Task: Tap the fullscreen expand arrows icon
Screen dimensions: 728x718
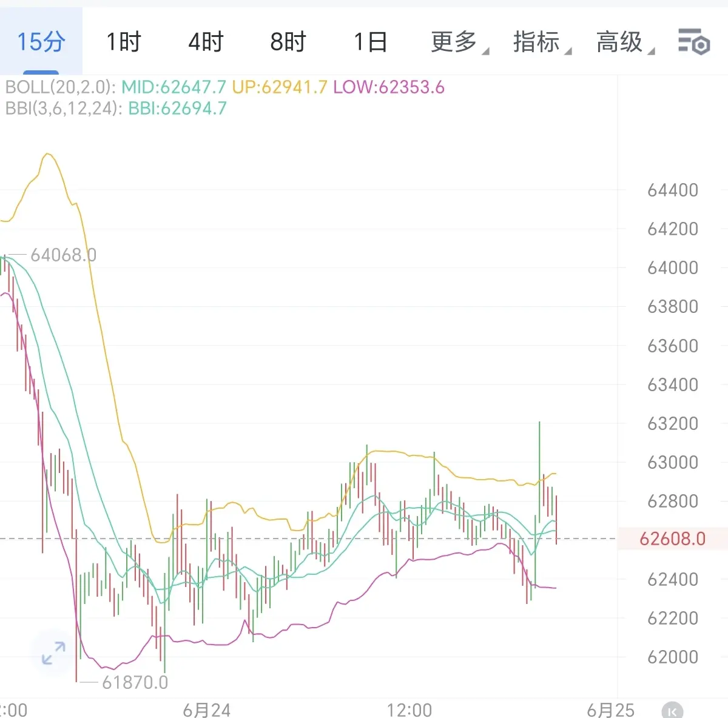Action: click(x=53, y=653)
